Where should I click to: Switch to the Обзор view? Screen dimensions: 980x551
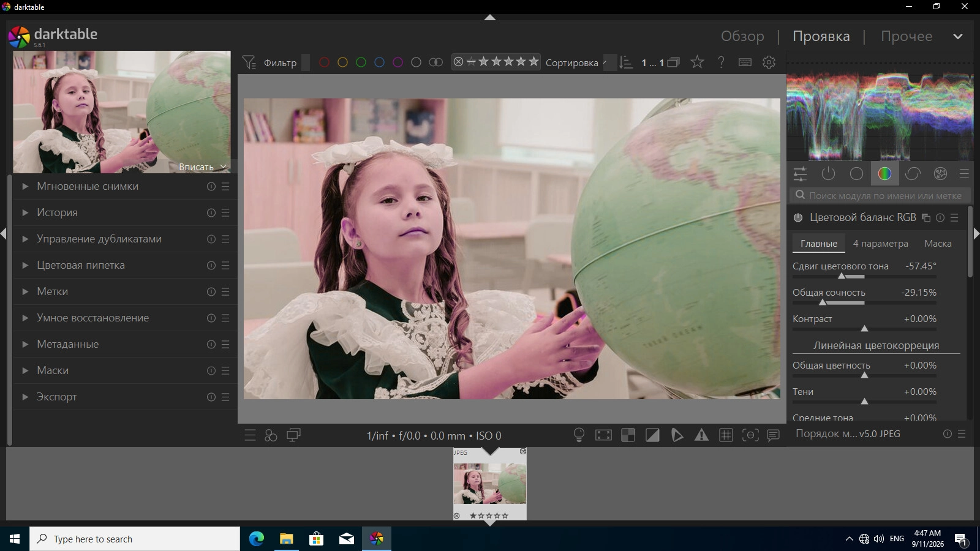742,36
